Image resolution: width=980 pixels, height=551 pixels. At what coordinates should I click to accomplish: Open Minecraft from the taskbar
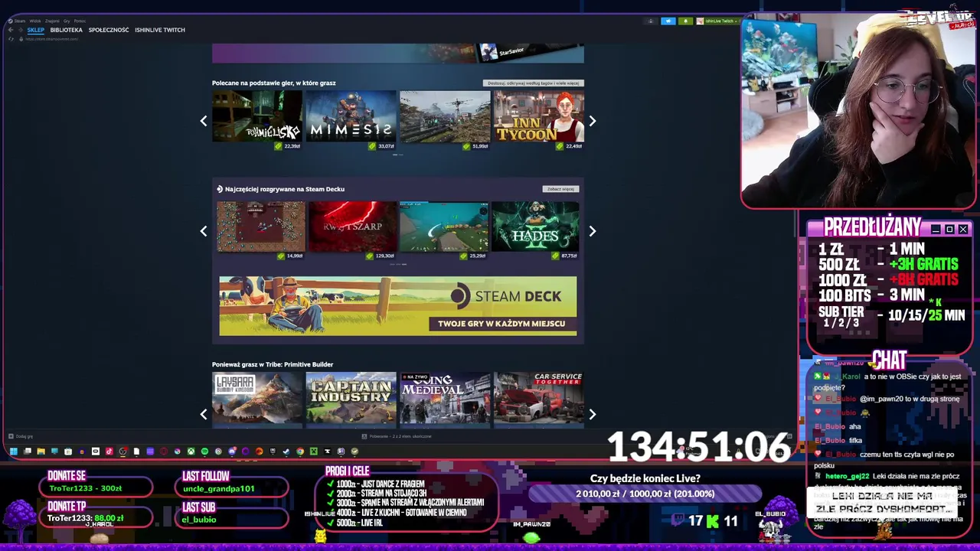click(x=314, y=452)
